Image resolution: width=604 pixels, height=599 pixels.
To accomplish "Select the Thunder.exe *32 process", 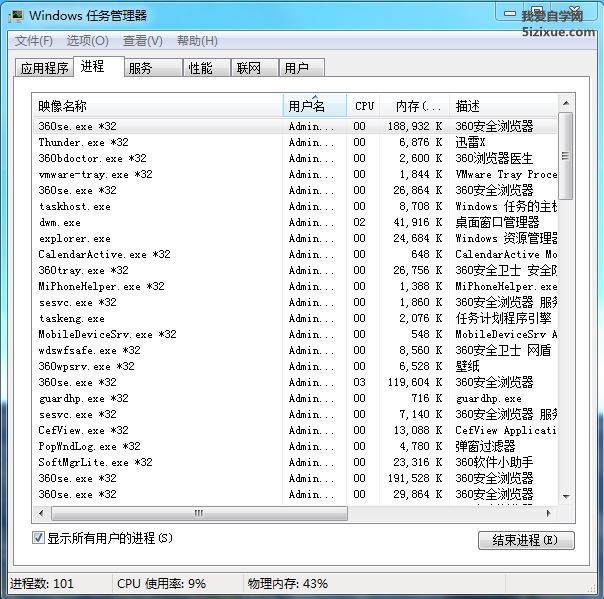I will [295, 142].
